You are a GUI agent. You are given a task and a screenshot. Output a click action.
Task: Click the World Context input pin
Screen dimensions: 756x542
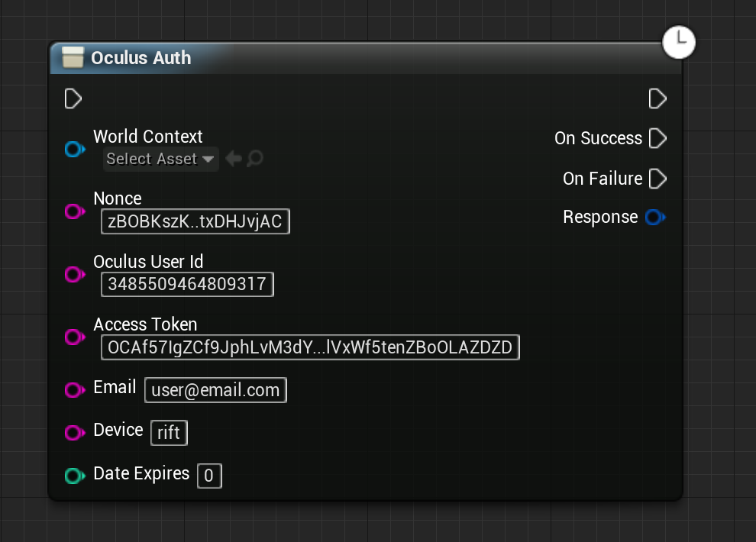click(x=74, y=150)
